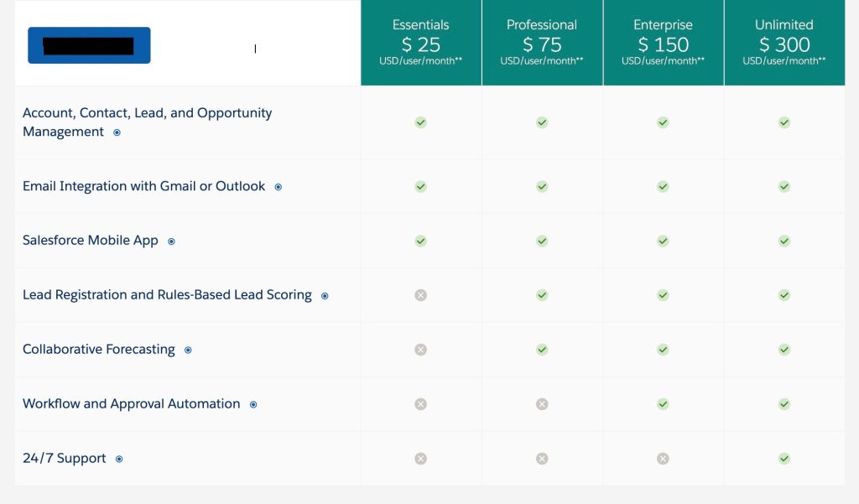The height and width of the screenshot is (504, 859).
Task: Click the gray X for Lead Registration under Essentials
Action: 420,295
